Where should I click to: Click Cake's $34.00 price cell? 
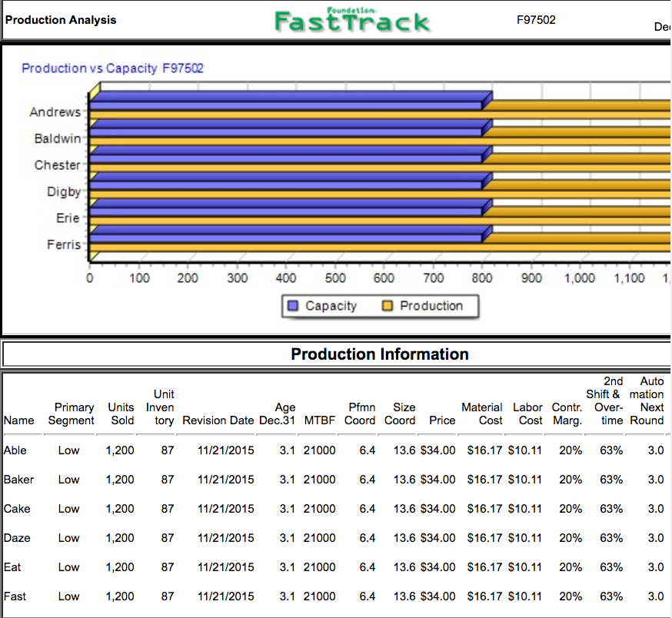[x=438, y=509]
